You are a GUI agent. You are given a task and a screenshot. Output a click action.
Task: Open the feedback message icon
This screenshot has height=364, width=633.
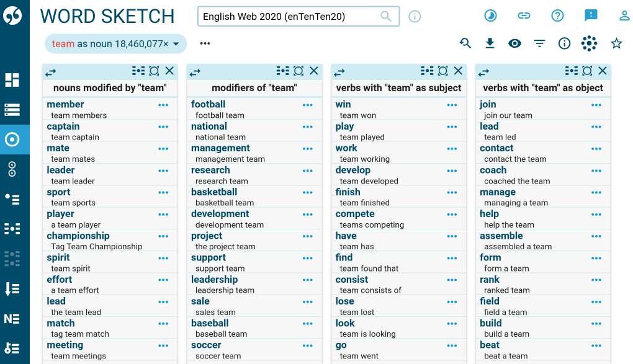point(591,16)
